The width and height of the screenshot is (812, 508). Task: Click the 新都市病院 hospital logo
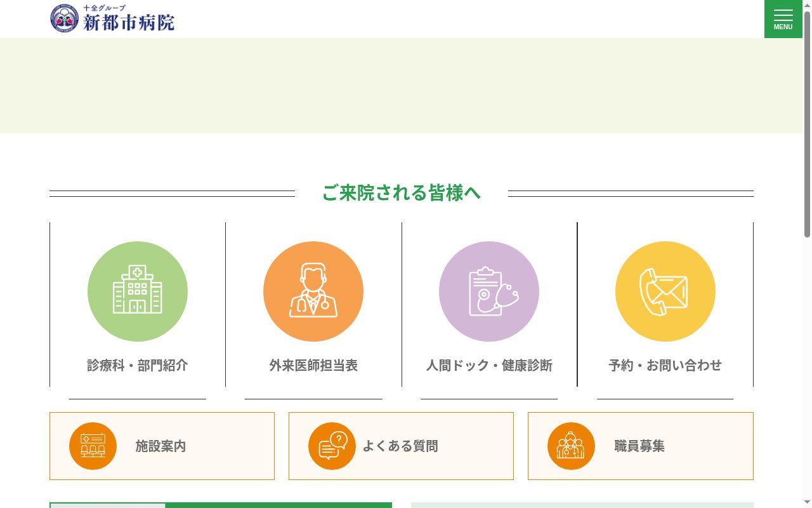(x=112, y=18)
